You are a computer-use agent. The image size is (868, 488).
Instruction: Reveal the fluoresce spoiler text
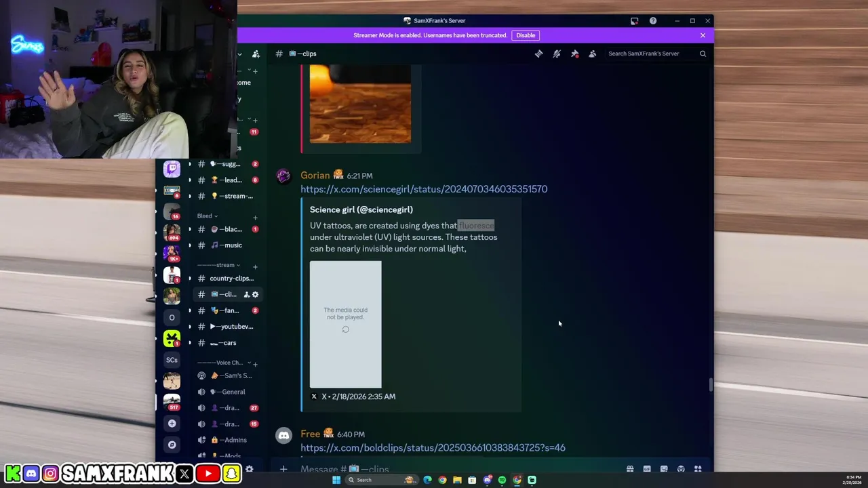click(476, 226)
